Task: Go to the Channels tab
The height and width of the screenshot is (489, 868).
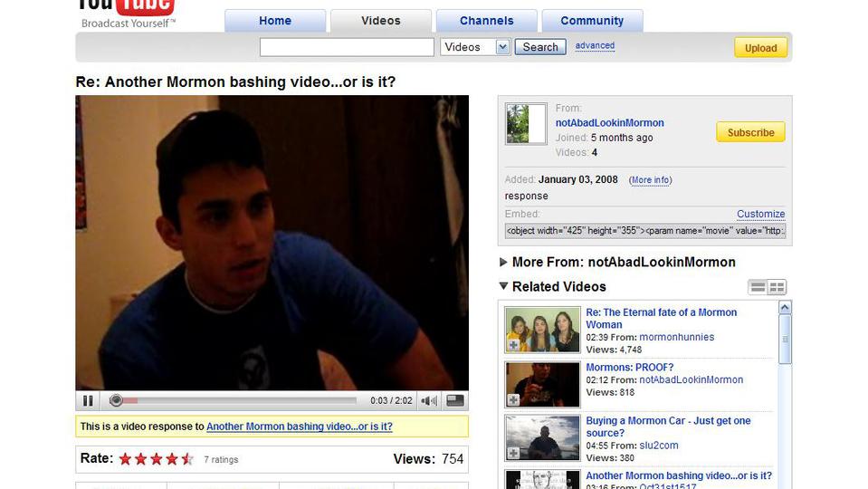Action: pyautogui.click(x=486, y=21)
